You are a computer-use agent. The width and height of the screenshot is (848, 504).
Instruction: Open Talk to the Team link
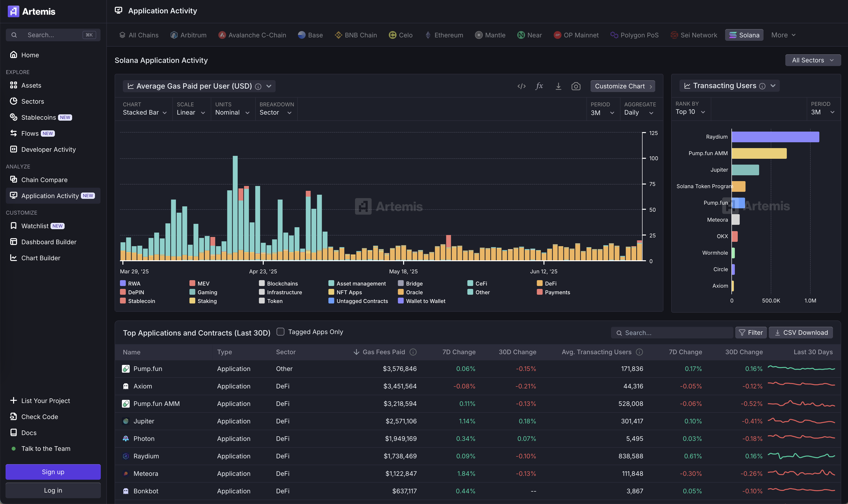click(x=45, y=448)
